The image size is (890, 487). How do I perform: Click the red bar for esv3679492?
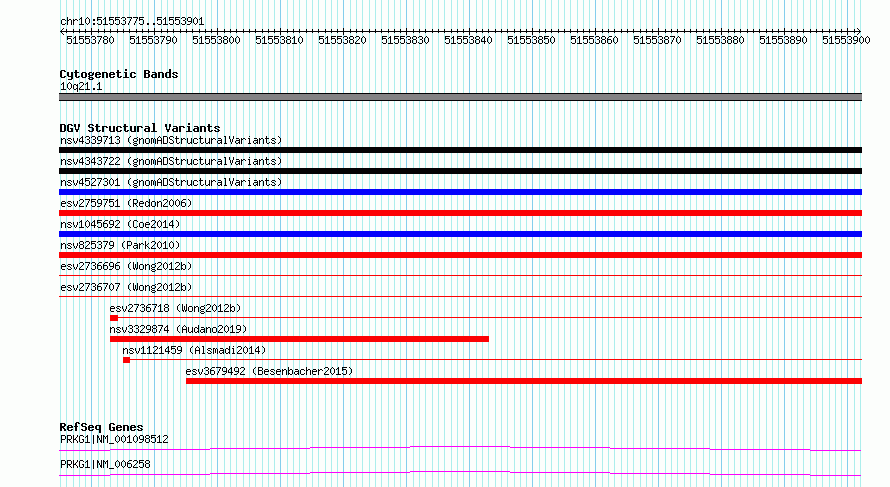524,381
